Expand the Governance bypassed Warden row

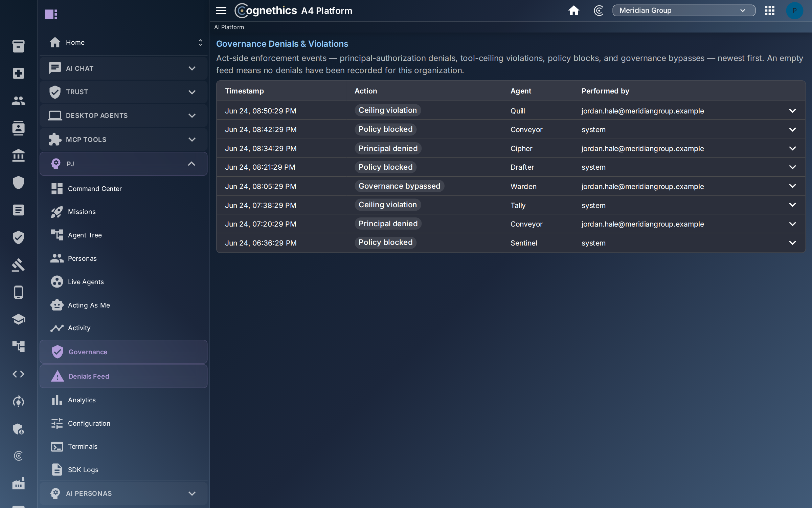(x=792, y=186)
